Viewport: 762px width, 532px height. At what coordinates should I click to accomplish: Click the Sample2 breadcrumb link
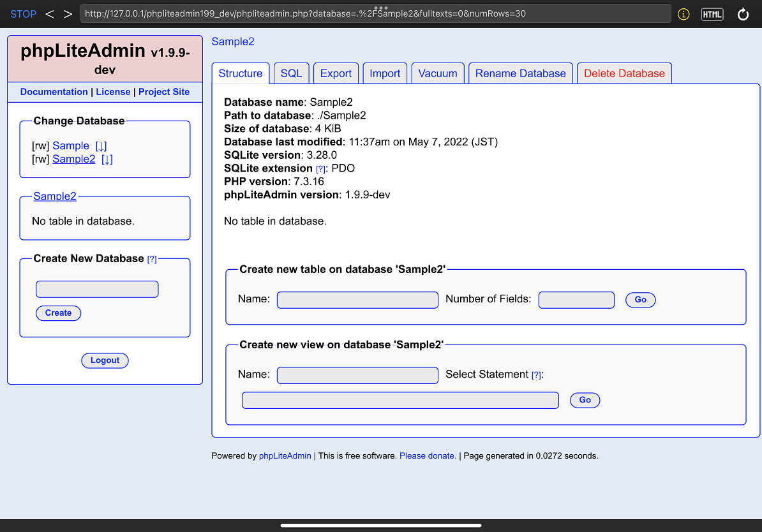click(233, 42)
